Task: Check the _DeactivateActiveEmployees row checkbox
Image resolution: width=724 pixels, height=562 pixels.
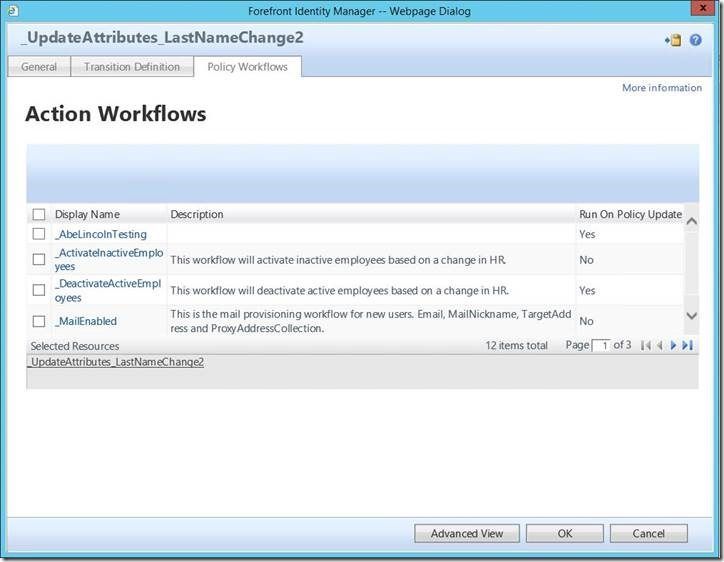Action: 39,290
